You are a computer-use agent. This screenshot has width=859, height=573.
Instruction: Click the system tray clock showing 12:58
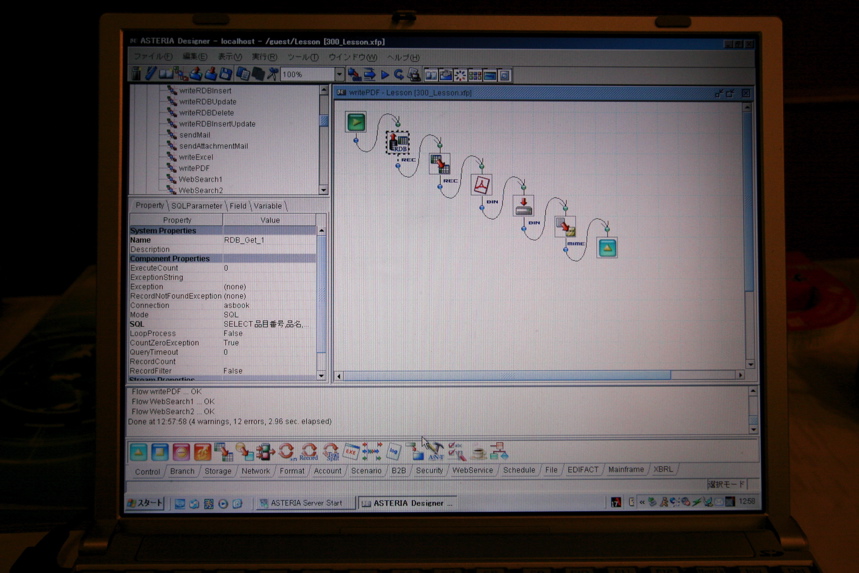point(746,501)
